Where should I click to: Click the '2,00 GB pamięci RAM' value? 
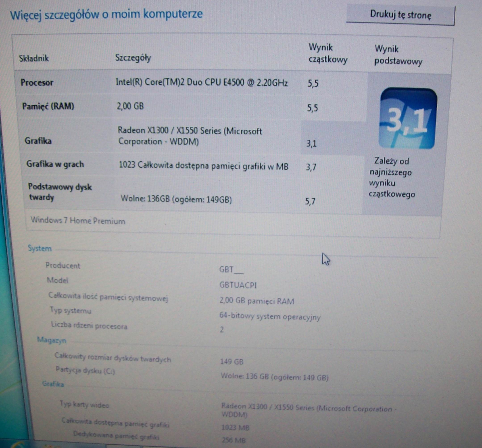[x=257, y=301]
